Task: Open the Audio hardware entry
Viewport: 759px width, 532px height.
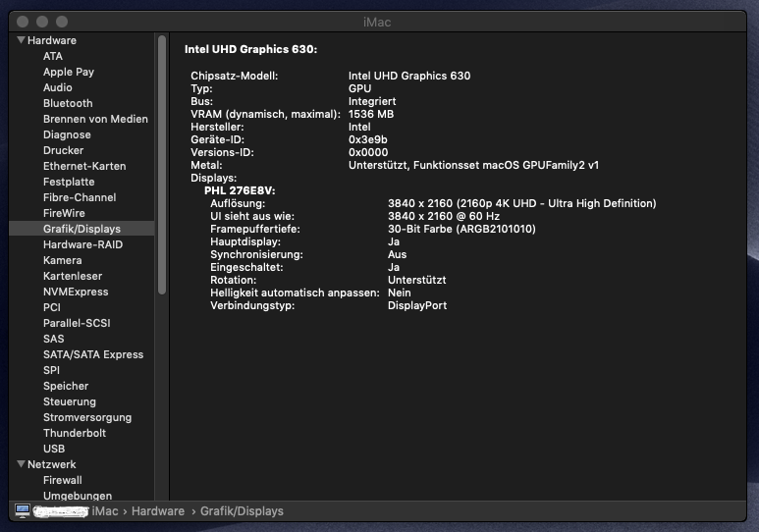Action: (58, 87)
